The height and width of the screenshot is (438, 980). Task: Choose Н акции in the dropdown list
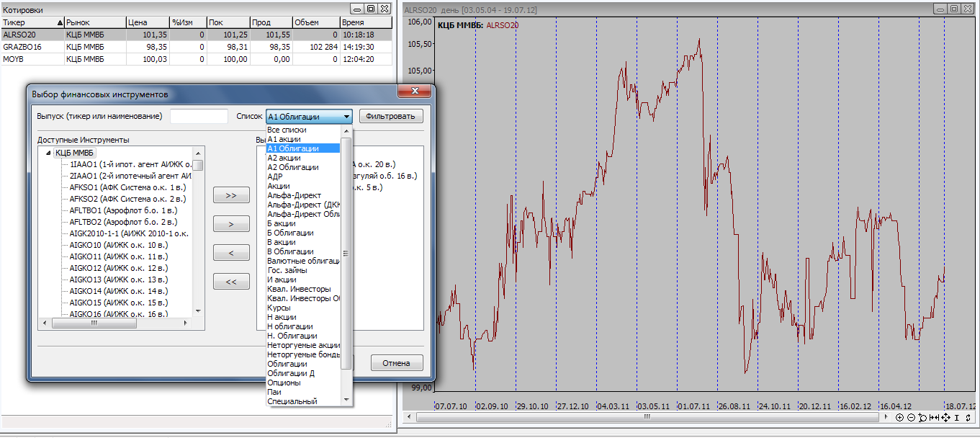tap(303, 317)
